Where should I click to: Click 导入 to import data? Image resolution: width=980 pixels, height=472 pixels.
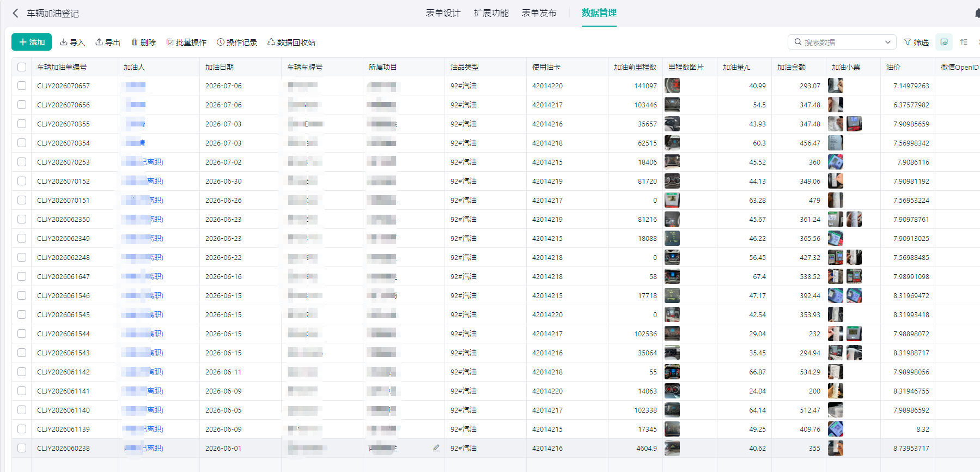click(x=72, y=42)
